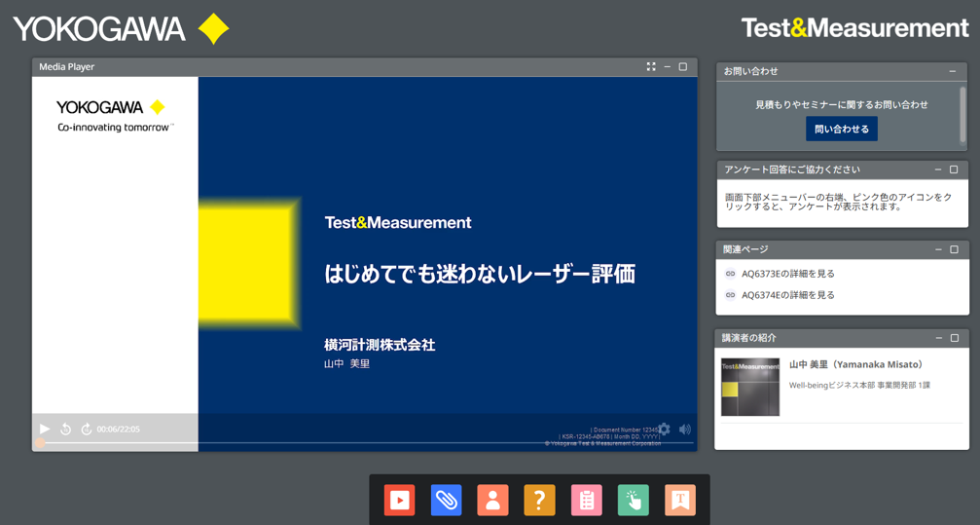Screen dimensions: 980x525
Task: Click the link icon beside AQ6373E
Action: [730, 274]
